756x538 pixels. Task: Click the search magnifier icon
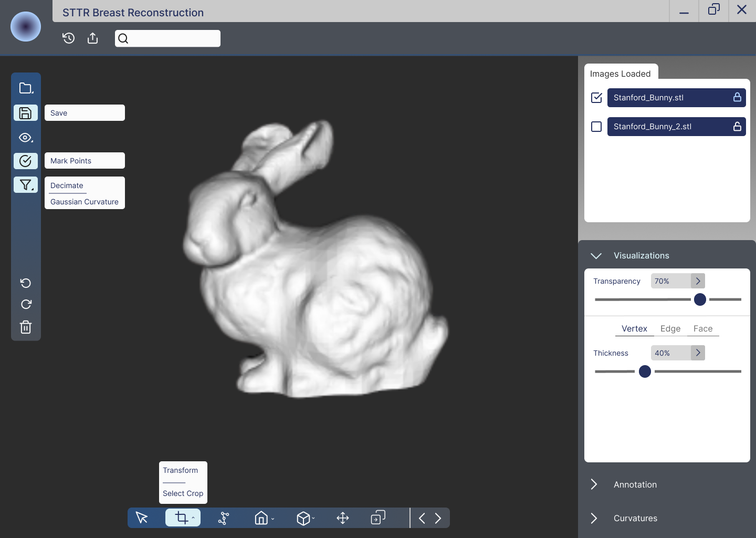(x=123, y=38)
